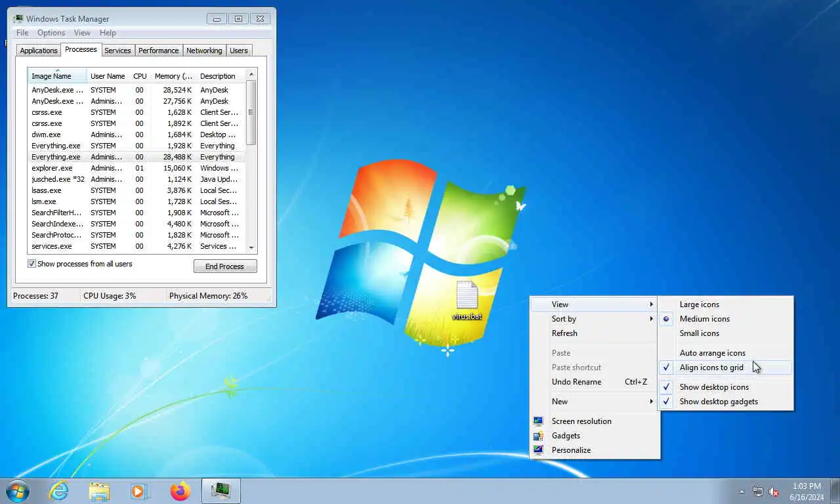Sort processes by CPU column
Image resolution: width=840 pixels, height=504 pixels.
click(140, 76)
